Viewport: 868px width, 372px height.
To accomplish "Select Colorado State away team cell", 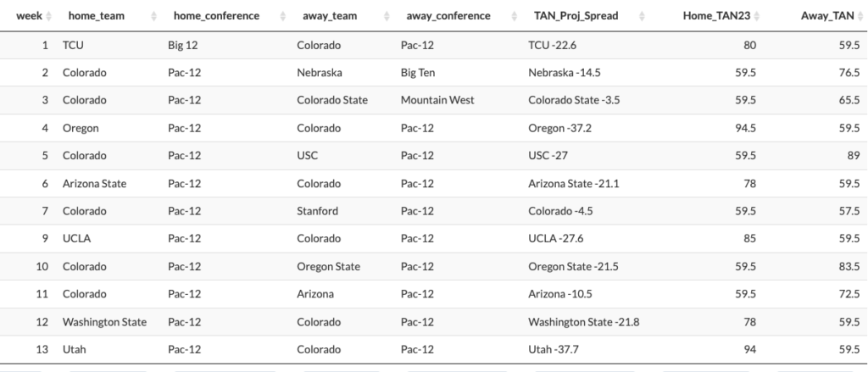I will click(x=332, y=100).
